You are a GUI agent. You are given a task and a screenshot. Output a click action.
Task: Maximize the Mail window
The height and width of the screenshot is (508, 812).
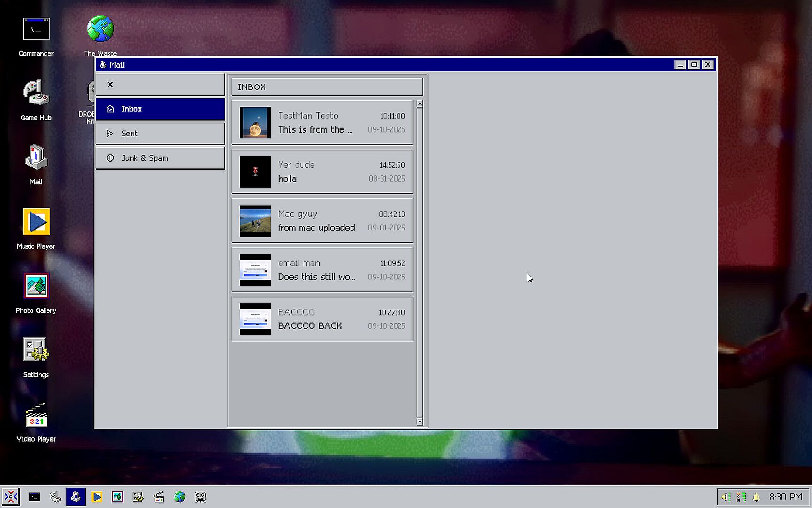pos(694,64)
